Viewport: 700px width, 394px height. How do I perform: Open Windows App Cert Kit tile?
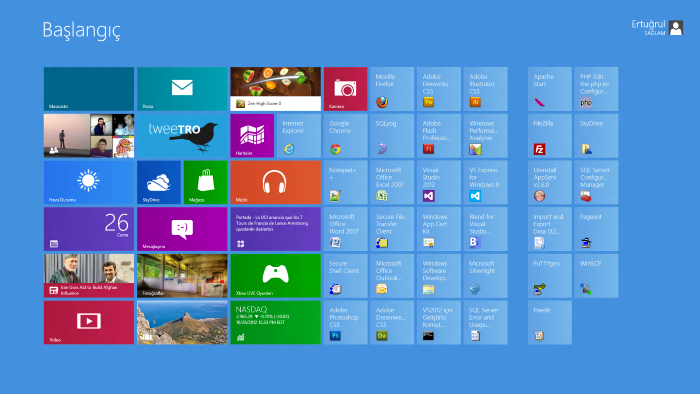pyautogui.click(x=439, y=229)
